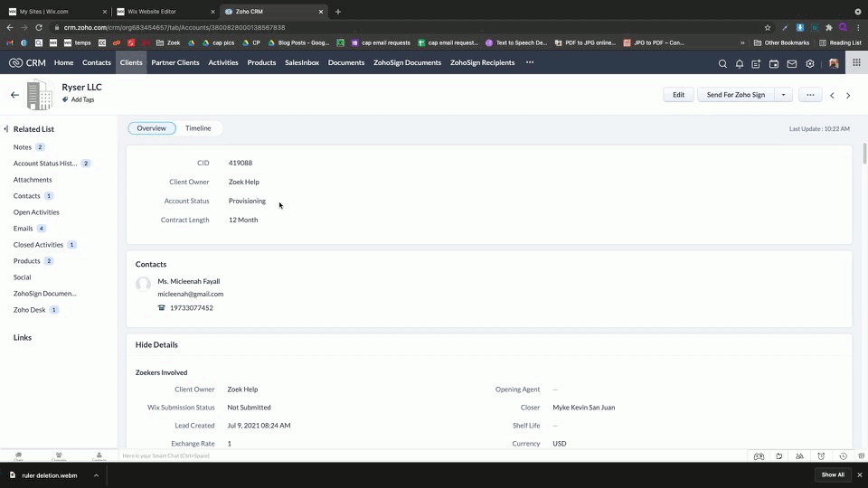Jump to Attachments related list
Viewport: 868px width, 488px height.
pos(33,179)
